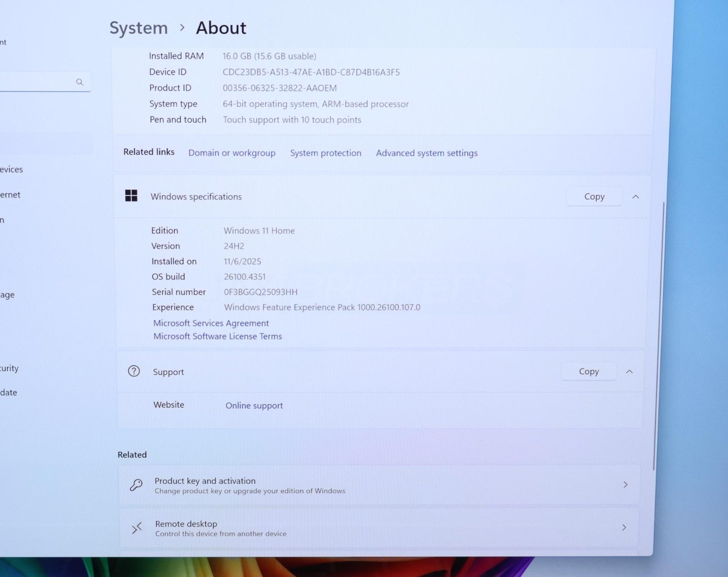
Task: Open Domain or workgroup link
Action: [232, 153]
